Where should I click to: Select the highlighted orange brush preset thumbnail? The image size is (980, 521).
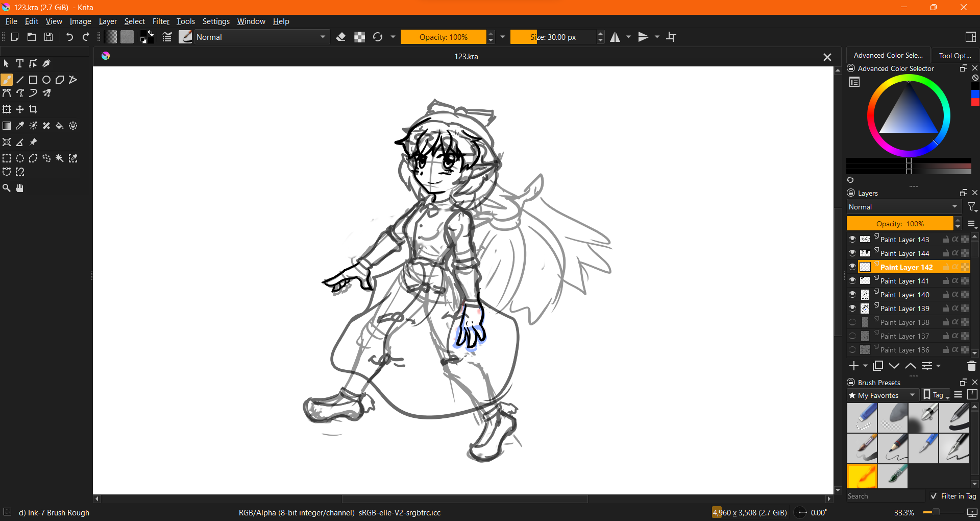coord(862,477)
